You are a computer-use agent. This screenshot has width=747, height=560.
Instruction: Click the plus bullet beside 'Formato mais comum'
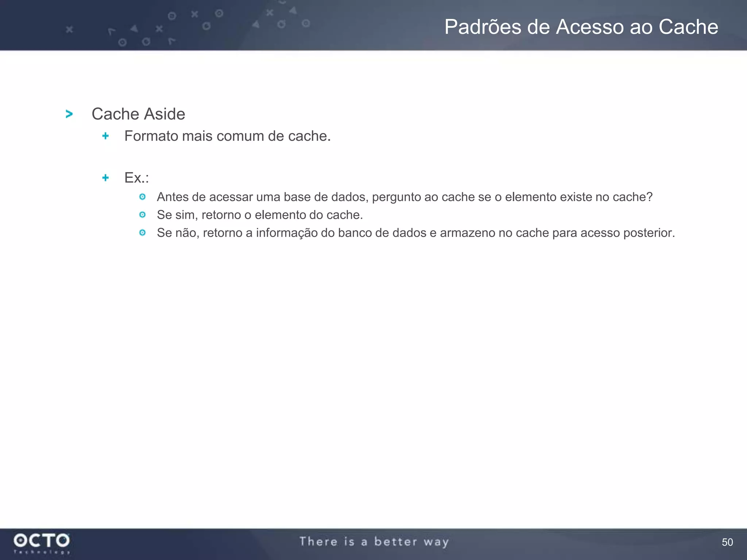click(x=105, y=136)
